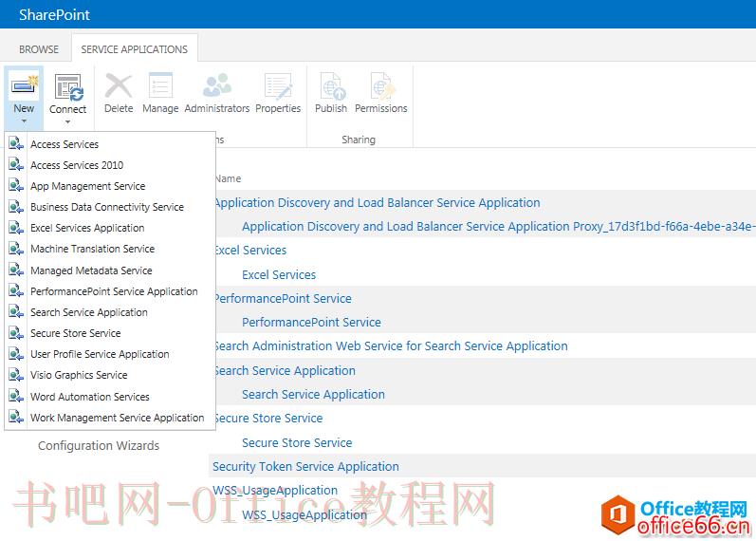Choose Word Automation Services entry
Viewport: 756px width, 541px height.
[90, 397]
